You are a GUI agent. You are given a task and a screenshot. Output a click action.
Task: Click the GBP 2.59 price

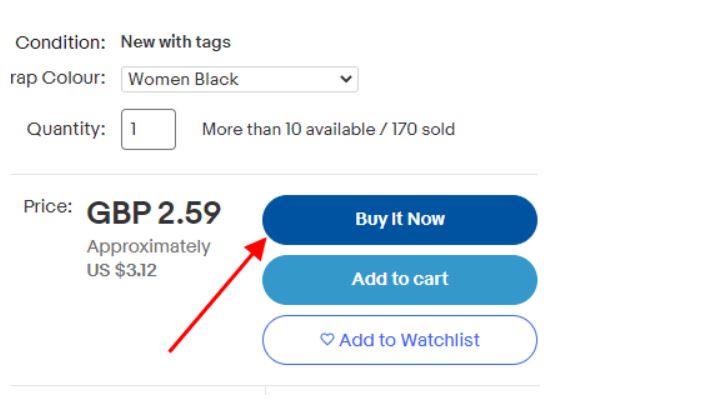[154, 214]
